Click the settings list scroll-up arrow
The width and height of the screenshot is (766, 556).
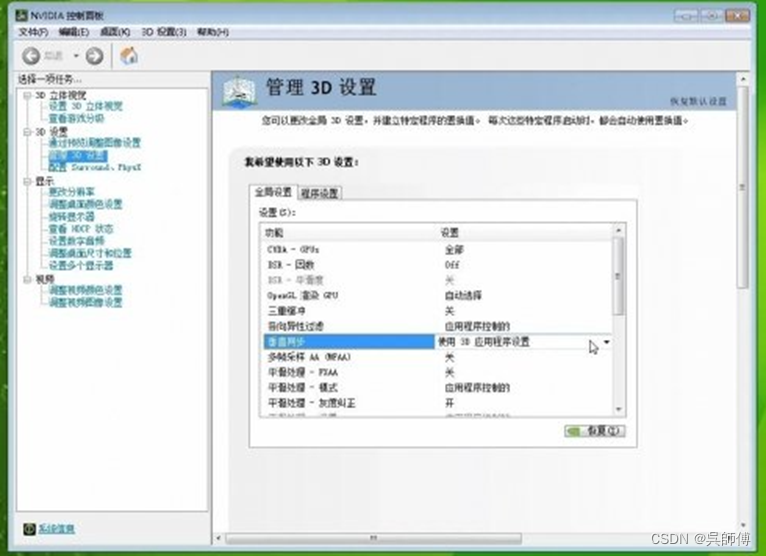618,230
